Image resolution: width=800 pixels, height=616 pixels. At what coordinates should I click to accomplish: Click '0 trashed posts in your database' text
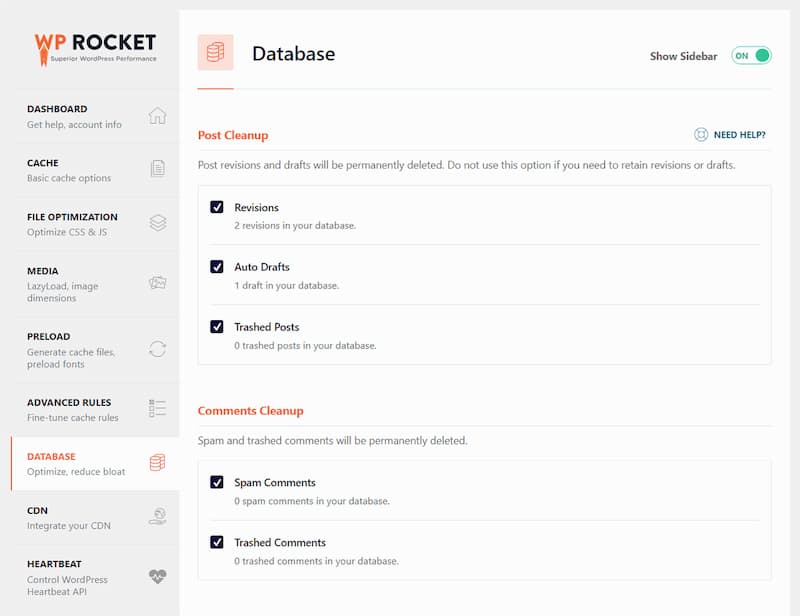305,346
